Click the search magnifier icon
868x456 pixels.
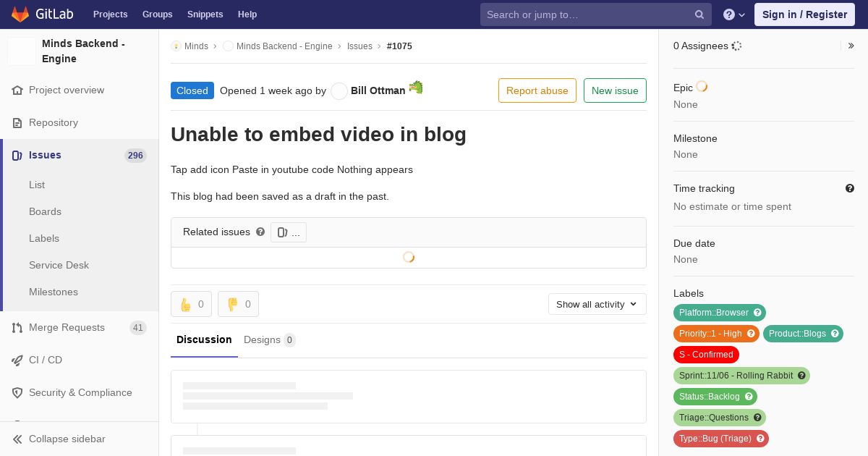[699, 14]
